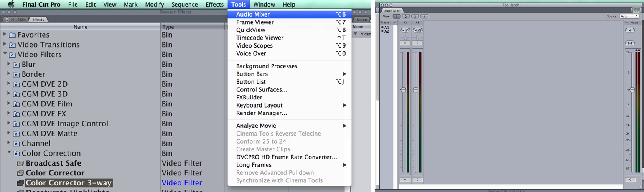
Task: Select the Audio Mixer tab in Tool Bench
Action: point(392,11)
